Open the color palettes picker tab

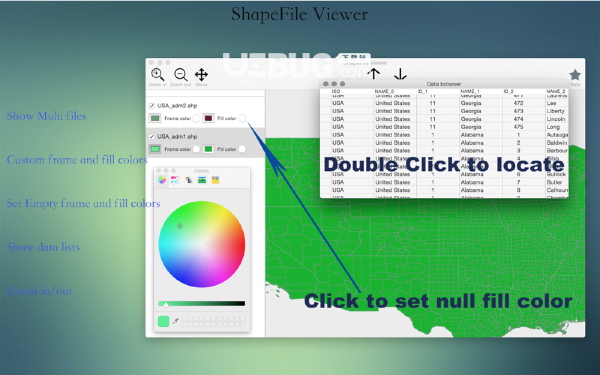[x=189, y=180]
